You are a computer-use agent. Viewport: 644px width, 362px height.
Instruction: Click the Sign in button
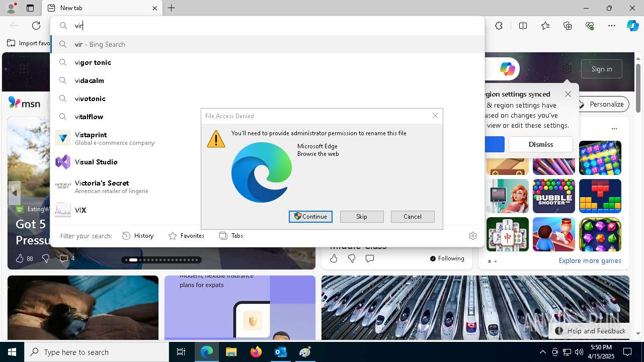point(602,69)
